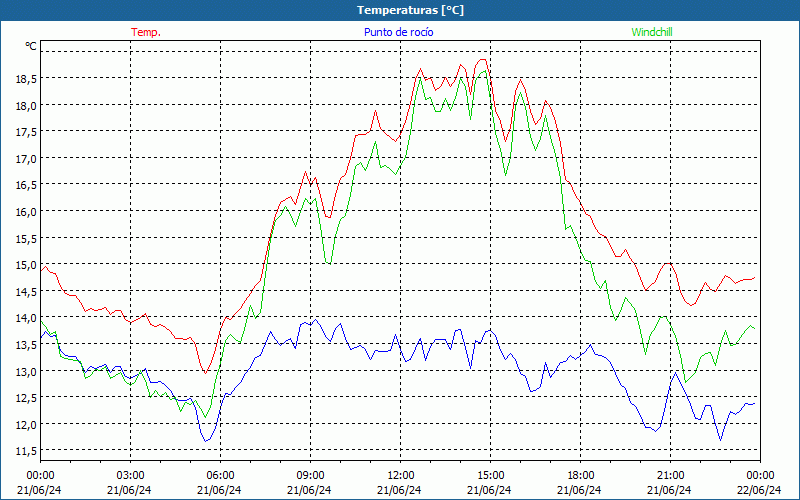Click the '21/06/24' date under 18:00
The width and height of the screenshot is (800, 500).
[579, 490]
